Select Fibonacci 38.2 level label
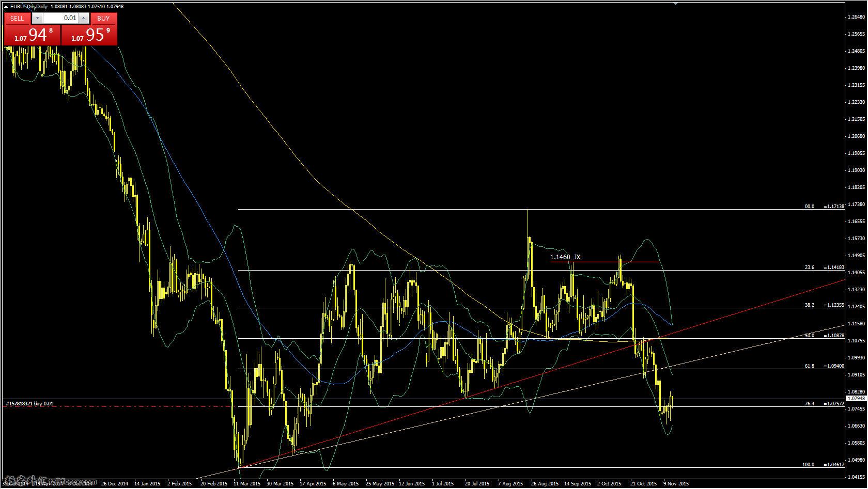Viewport: 868px width, 489px height. (x=810, y=305)
